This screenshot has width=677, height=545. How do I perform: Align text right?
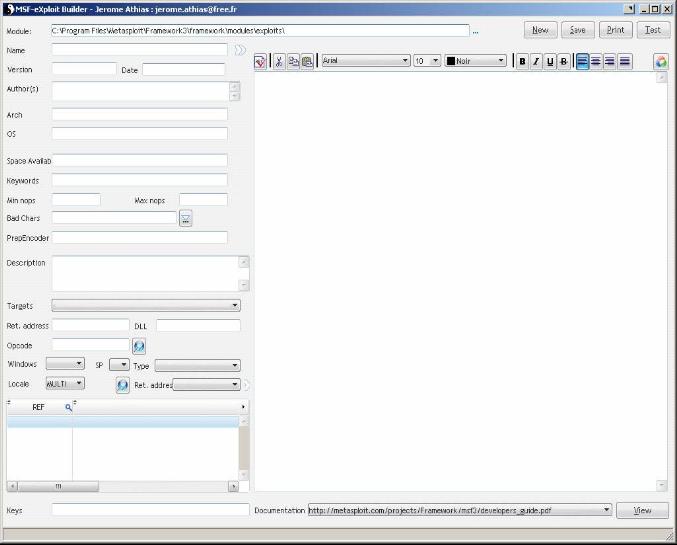[610, 61]
